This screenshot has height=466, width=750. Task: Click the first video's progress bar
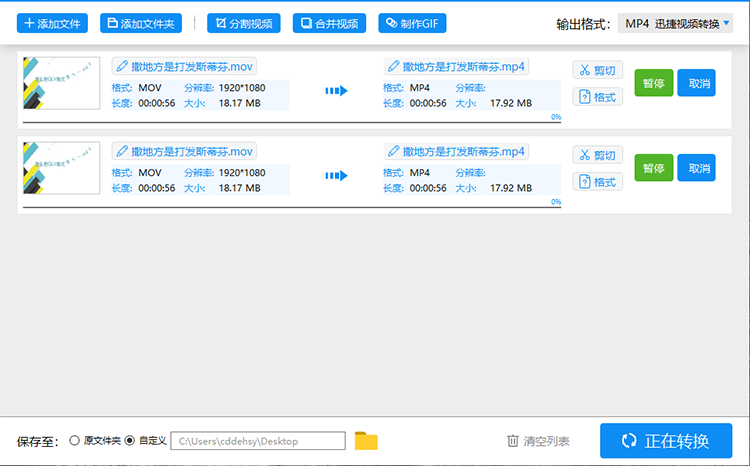tap(290, 122)
